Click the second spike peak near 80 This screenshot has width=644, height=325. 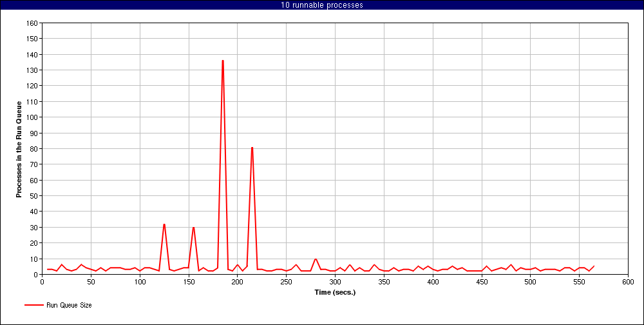point(252,148)
